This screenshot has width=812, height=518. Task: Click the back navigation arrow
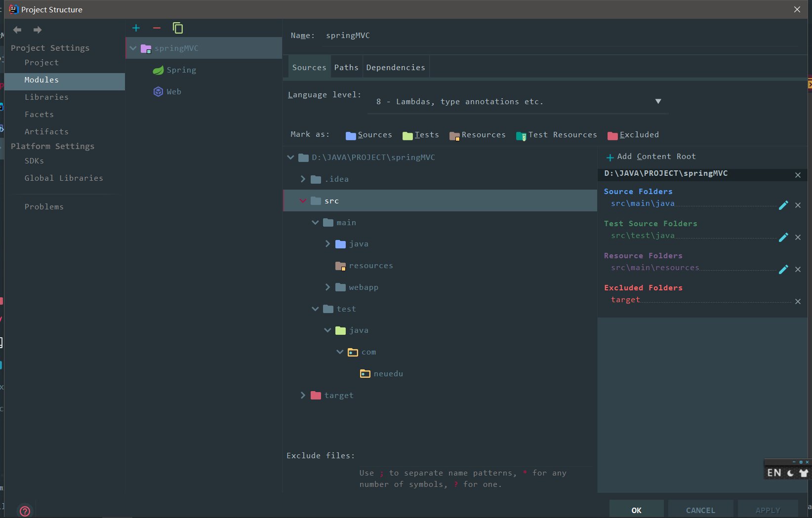click(17, 30)
